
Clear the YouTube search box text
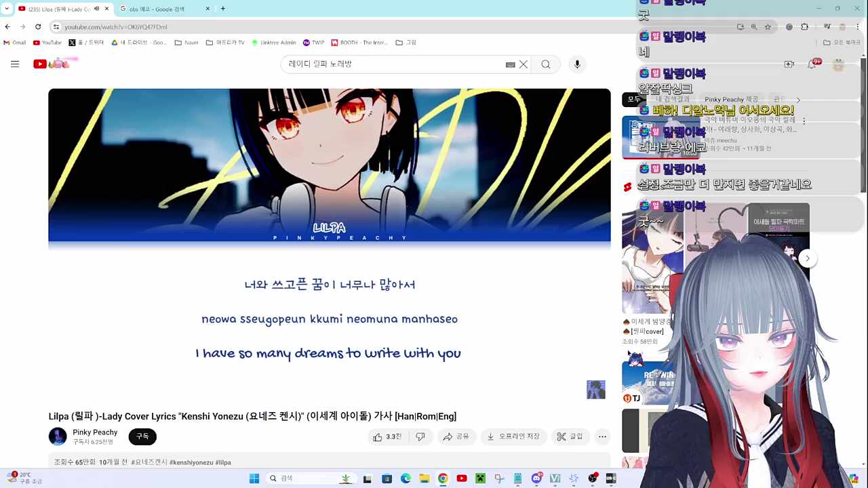524,64
